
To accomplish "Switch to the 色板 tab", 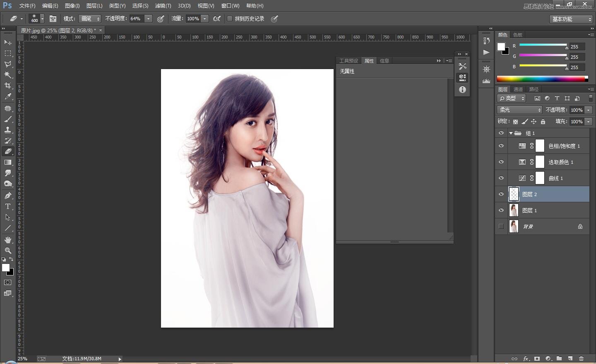I will (518, 35).
